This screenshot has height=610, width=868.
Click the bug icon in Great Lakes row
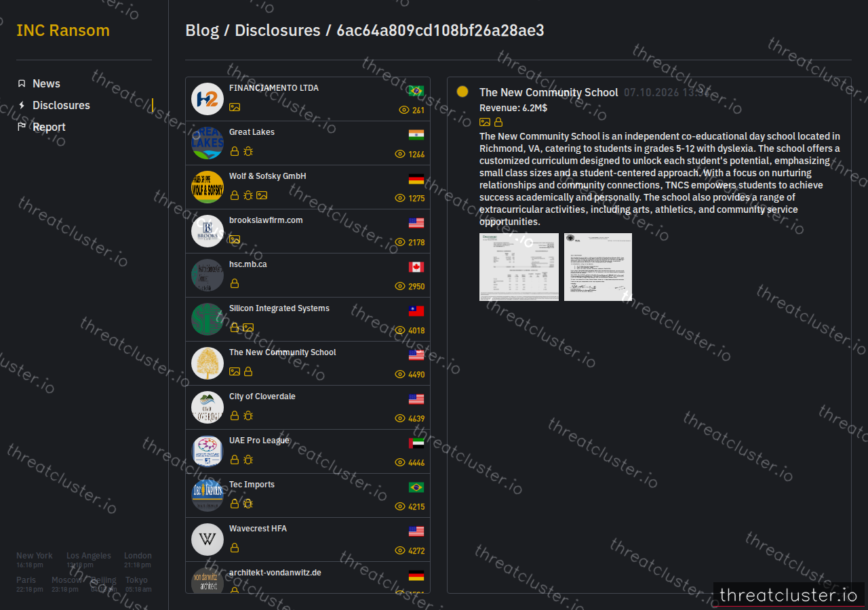pos(248,151)
